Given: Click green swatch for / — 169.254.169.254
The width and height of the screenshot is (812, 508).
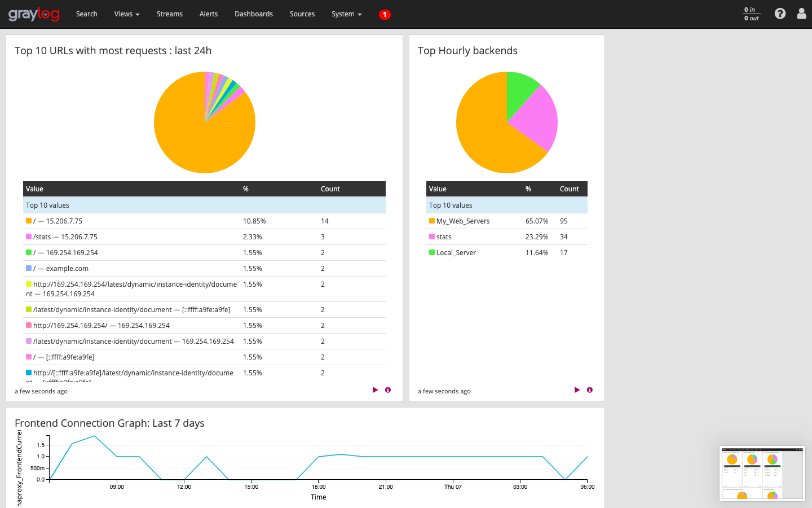Looking at the screenshot, I should tap(29, 252).
